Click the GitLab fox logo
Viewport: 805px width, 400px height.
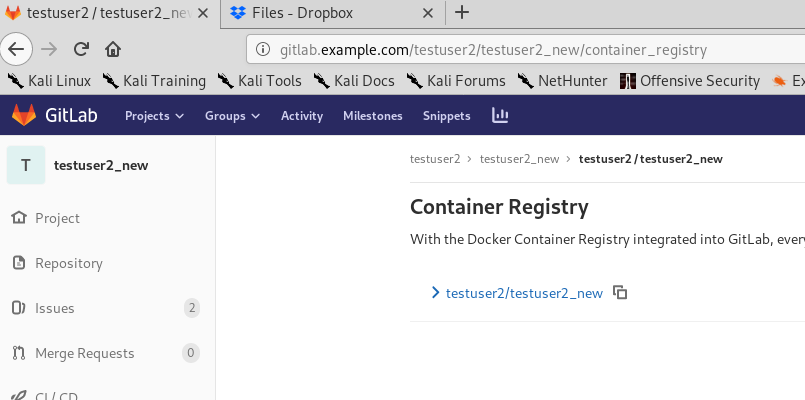pyautogui.click(x=23, y=116)
